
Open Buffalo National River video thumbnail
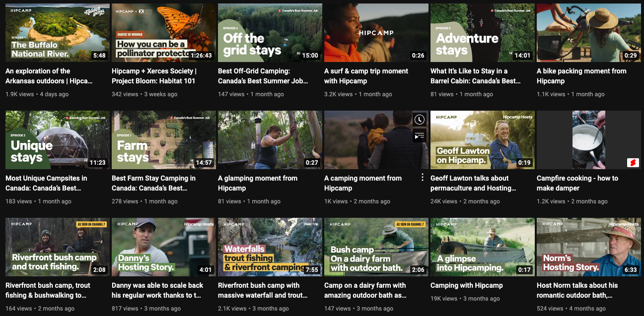(58, 33)
